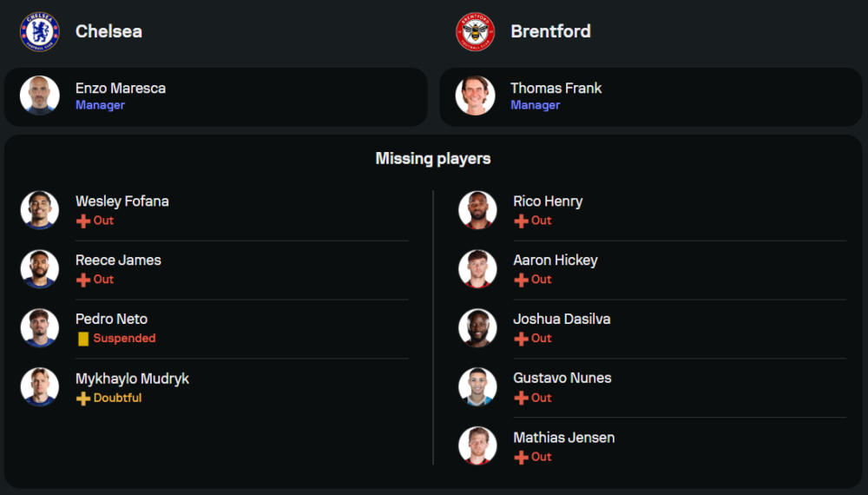Click the red injury cross beside Wesley Fofana

tap(83, 221)
